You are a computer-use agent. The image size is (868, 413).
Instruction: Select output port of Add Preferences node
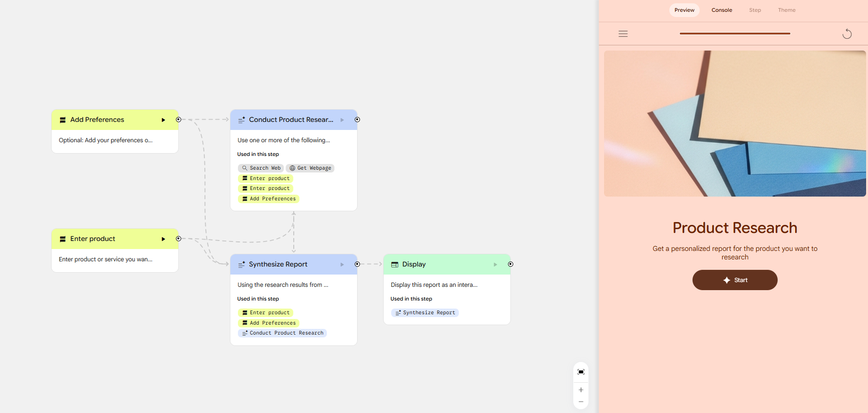pyautogui.click(x=178, y=120)
